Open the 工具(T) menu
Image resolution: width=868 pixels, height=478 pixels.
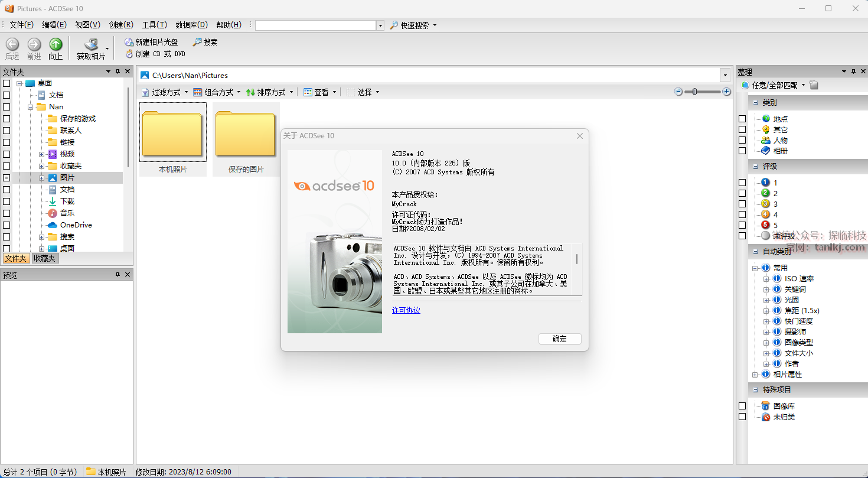(x=155, y=25)
